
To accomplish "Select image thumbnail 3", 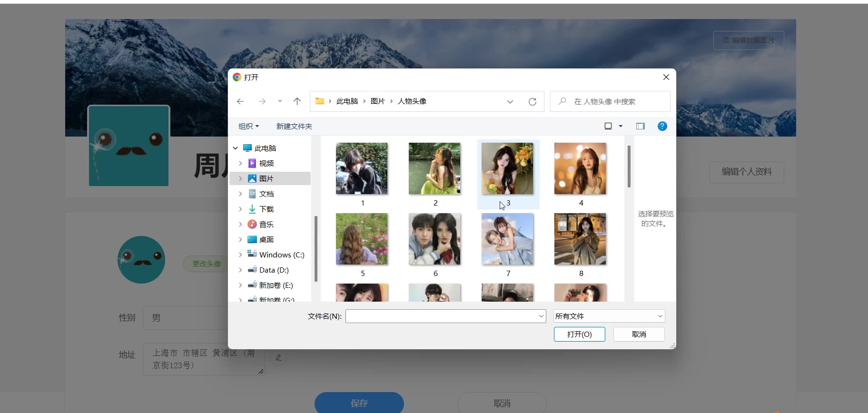I will (507, 168).
